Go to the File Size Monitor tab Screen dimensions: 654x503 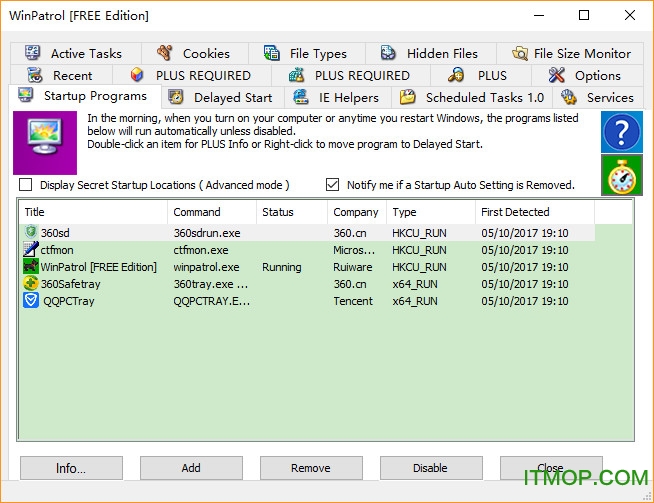pyautogui.click(x=570, y=53)
